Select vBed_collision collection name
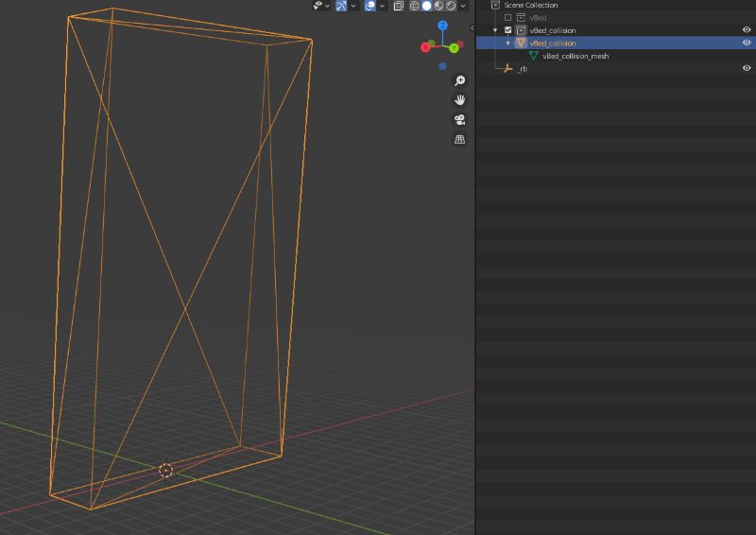Viewport: 756px width, 535px height. (x=553, y=30)
